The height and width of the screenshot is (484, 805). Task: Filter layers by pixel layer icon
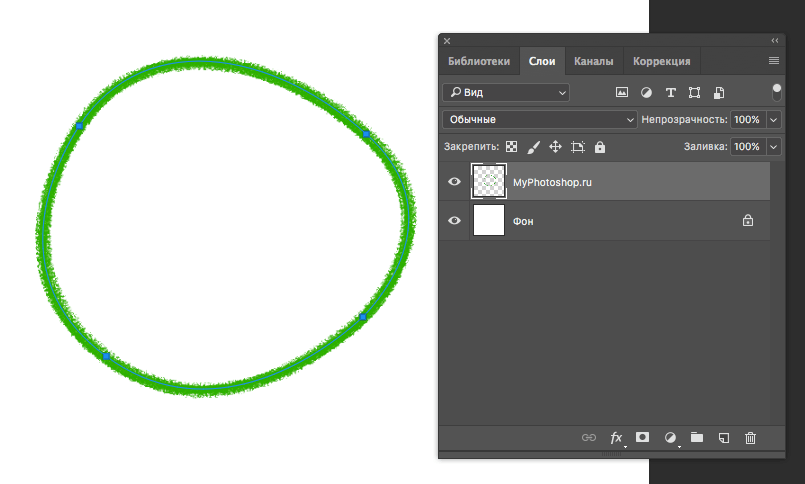622,92
